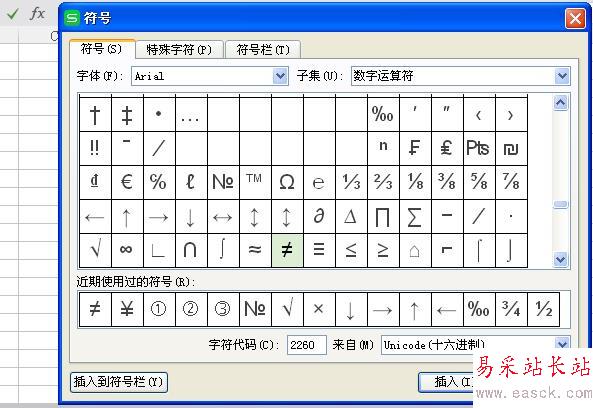
Task: Pick the square root √ in the main grid
Action: click(95, 250)
